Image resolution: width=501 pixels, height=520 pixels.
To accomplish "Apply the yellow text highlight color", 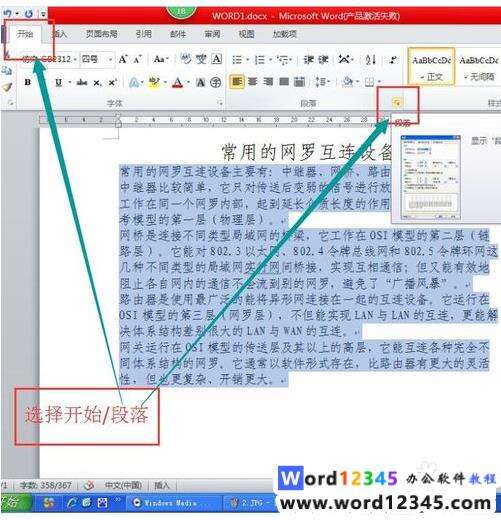I will click(154, 82).
